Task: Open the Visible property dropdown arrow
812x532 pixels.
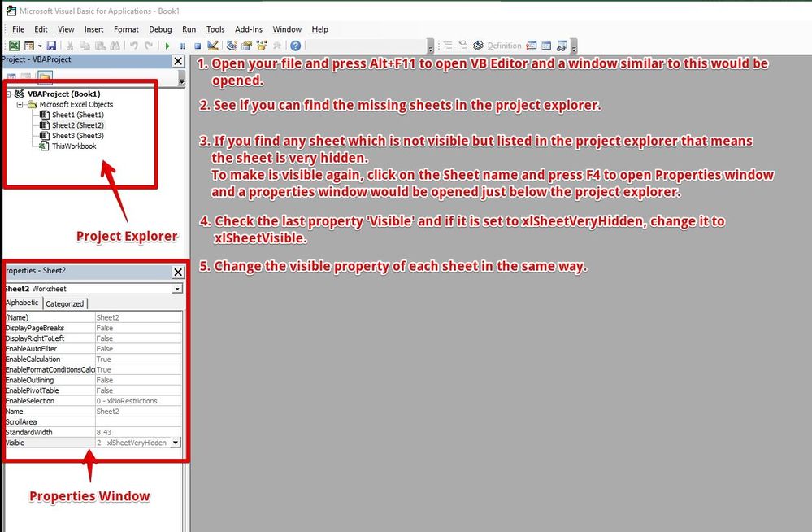Action: (176, 443)
